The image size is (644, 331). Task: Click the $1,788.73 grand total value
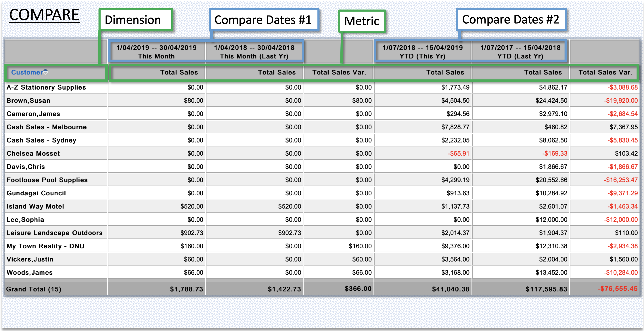(186, 289)
